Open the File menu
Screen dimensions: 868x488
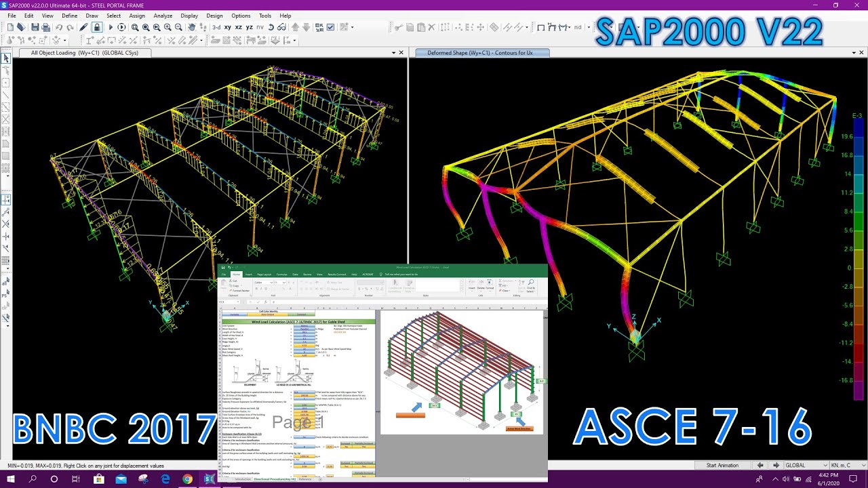tap(12, 16)
